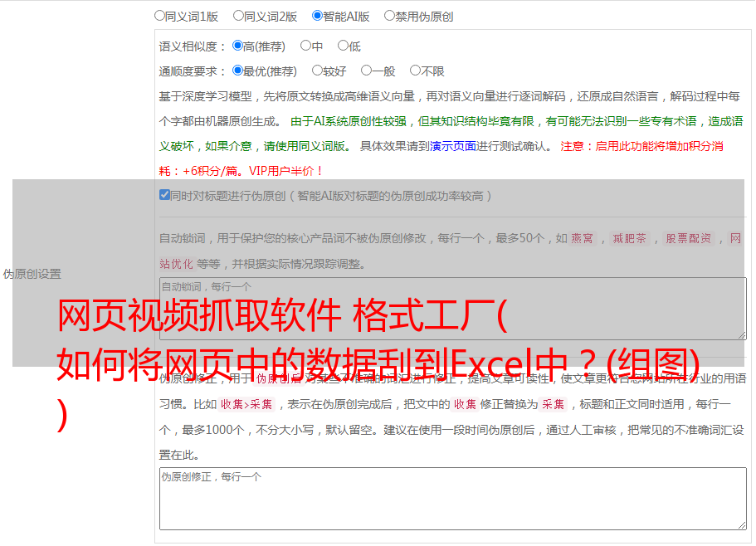Set 语义相似度 to 低
Screen dimensions: 756x546
tap(343, 46)
